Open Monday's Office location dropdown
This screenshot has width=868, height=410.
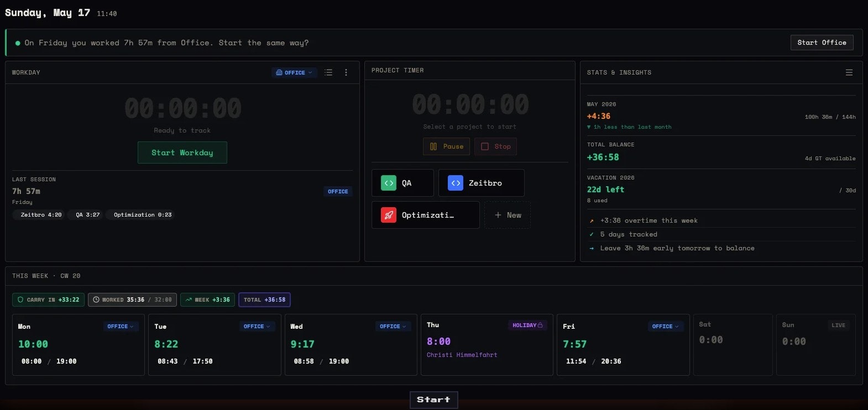[121, 327]
